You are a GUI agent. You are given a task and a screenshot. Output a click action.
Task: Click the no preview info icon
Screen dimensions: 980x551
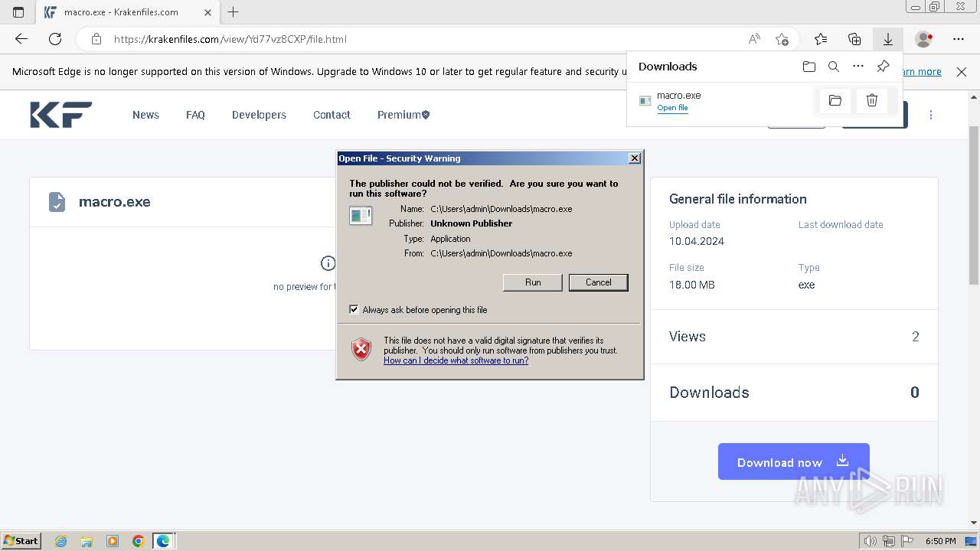(x=328, y=263)
